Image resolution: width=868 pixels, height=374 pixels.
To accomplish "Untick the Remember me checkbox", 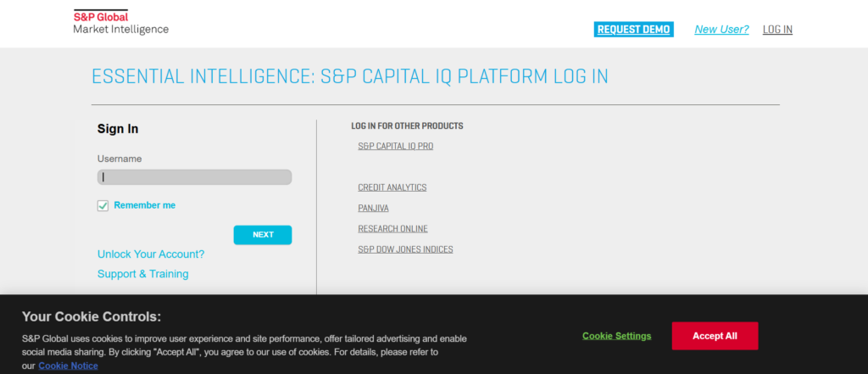I will pyautogui.click(x=103, y=205).
